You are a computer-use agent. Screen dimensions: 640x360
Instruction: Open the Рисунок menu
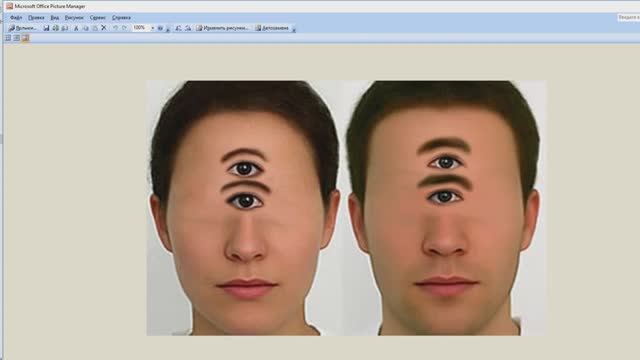click(74, 18)
